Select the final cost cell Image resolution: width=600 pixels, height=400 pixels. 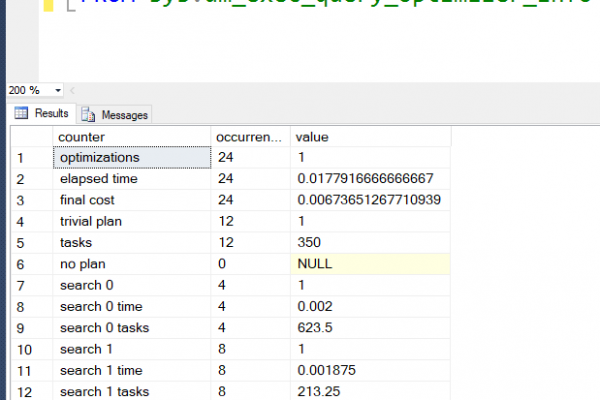point(132,200)
